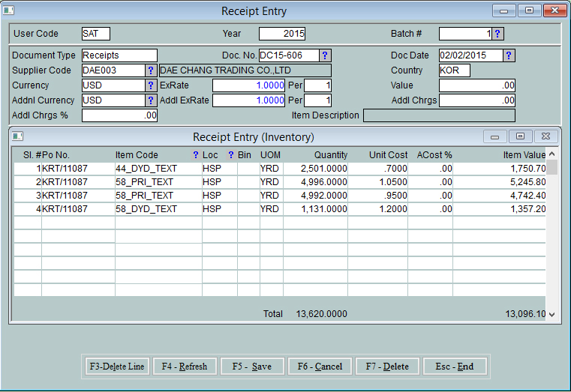Image resolution: width=571 pixels, height=392 pixels.
Task: Open the Doc. No. lookup help icon
Action: click(325, 55)
